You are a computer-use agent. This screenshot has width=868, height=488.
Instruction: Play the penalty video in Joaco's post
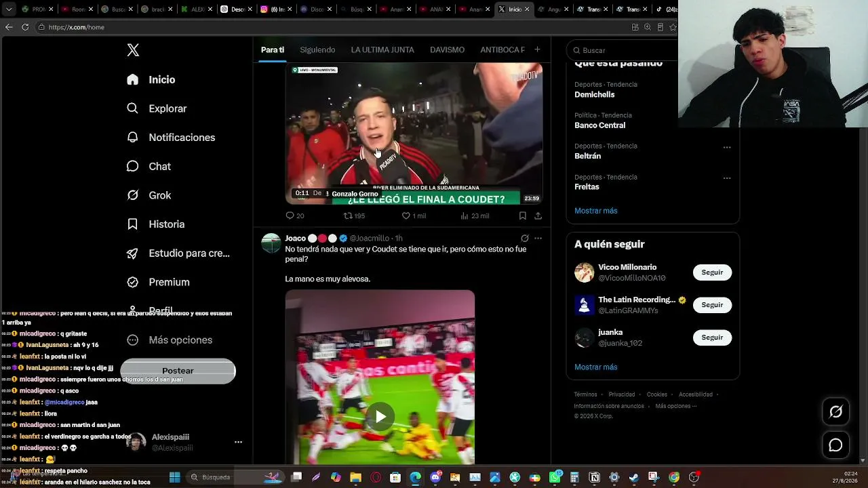click(380, 416)
